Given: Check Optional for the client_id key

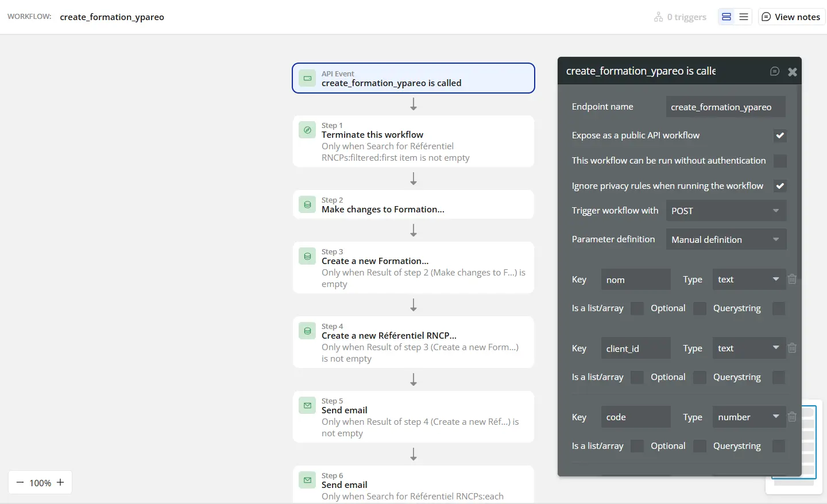Looking at the screenshot, I should click(700, 377).
